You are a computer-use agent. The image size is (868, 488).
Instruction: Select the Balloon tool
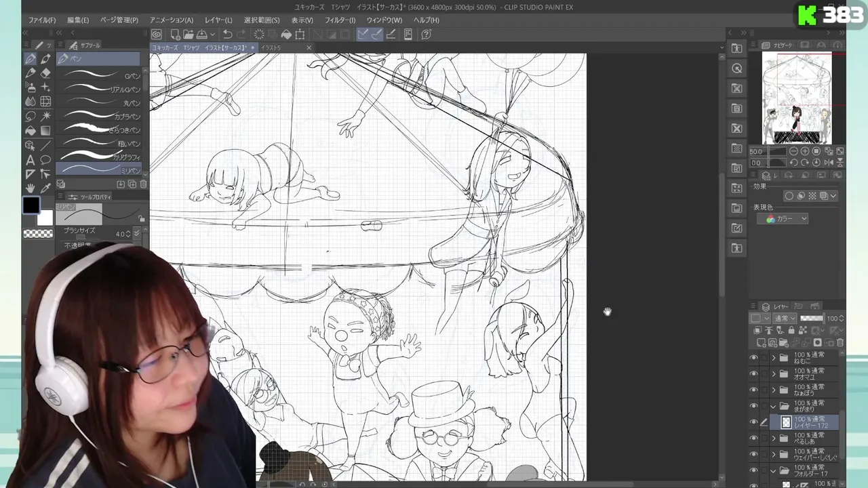click(x=45, y=160)
